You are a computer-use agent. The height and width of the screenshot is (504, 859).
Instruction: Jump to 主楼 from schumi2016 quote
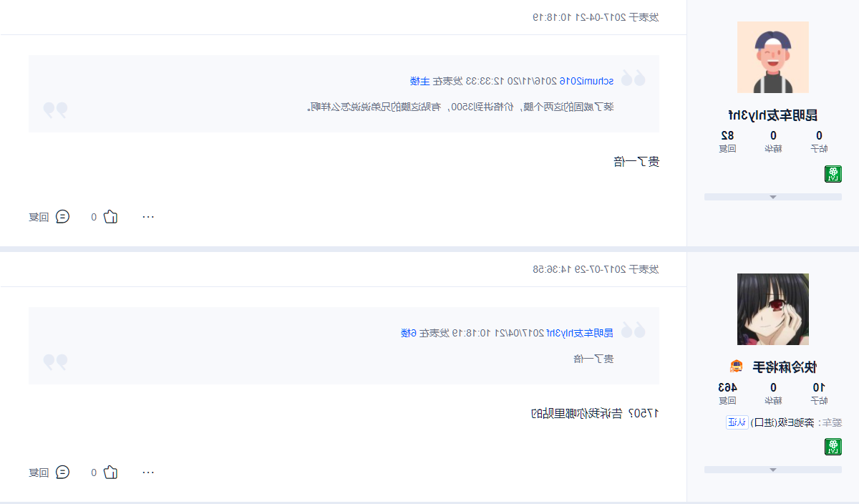pos(419,81)
